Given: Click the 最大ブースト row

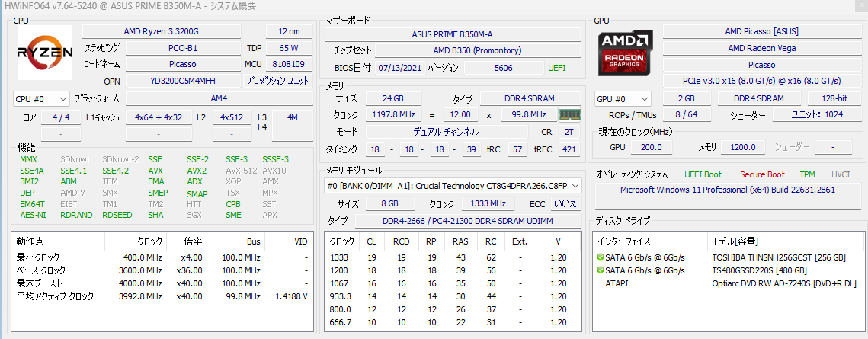Looking at the screenshot, I should click(162, 283).
